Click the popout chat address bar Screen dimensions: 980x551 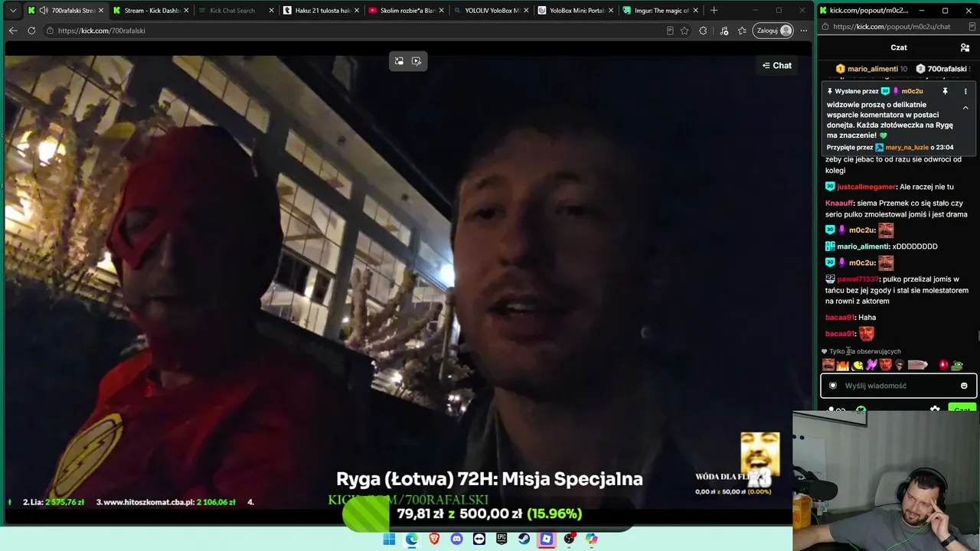[x=891, y=27]
